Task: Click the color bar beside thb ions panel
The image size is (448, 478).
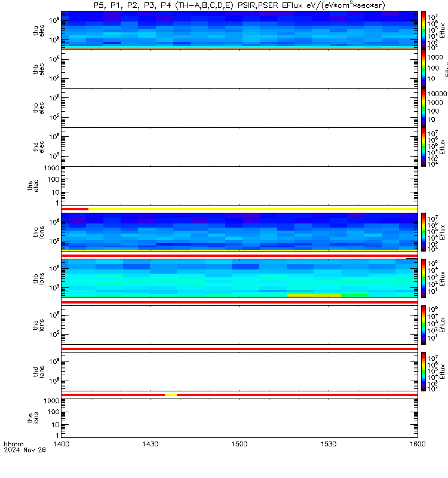Action: click(424, 278)
